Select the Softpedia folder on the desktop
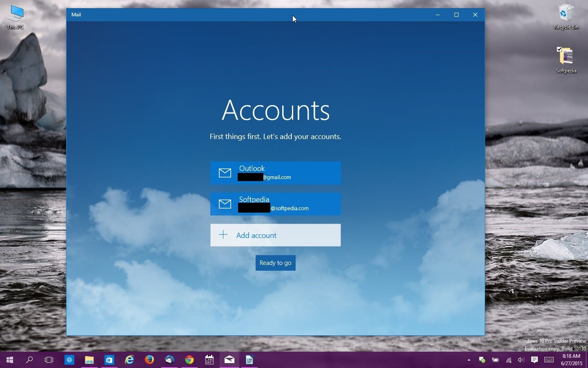 [566, 61]
